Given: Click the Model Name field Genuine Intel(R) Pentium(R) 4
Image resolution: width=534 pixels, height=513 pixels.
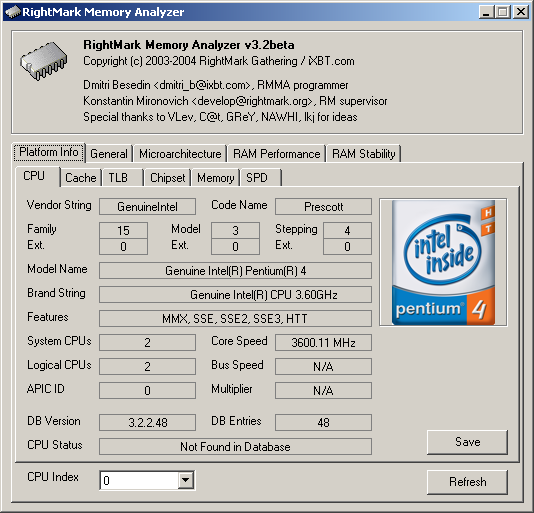Looking at the screenshot, I should point(235,271).
